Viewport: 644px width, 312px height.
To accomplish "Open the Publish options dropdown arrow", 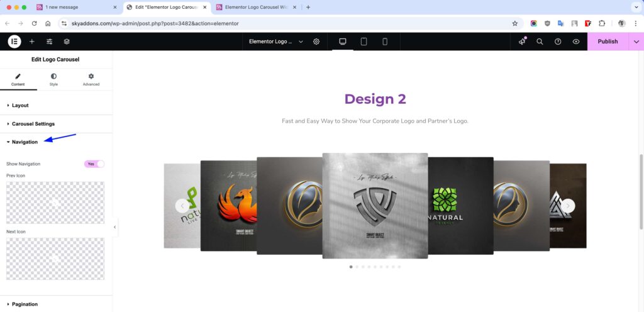I will pyautogui.click(x=636, y=42).
